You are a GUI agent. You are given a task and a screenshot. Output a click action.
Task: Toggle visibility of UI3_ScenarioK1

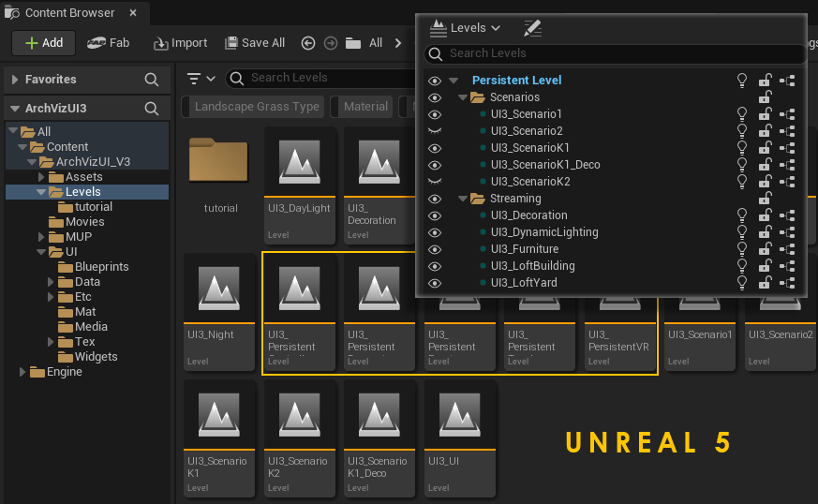click(435, 148)
